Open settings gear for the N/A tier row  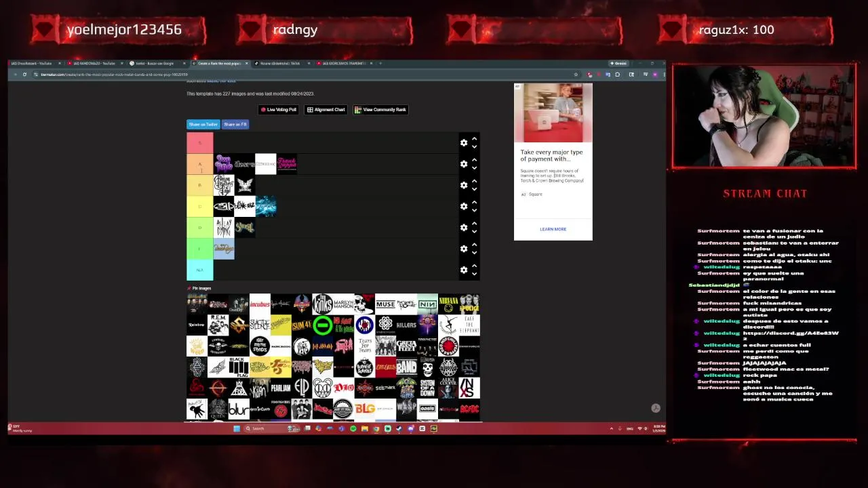tap(464, 270)
